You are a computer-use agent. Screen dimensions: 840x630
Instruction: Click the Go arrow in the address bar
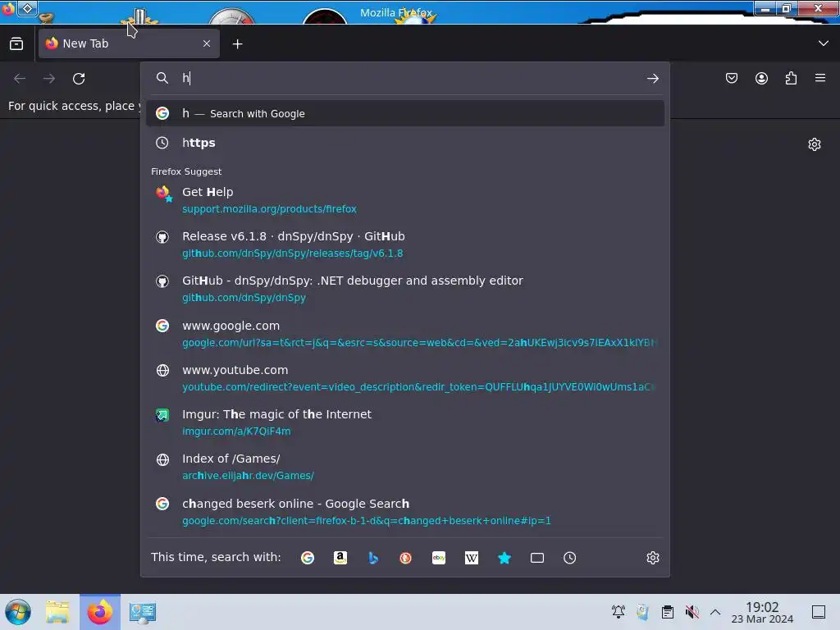pyautogui.click(x=652, y=79)
